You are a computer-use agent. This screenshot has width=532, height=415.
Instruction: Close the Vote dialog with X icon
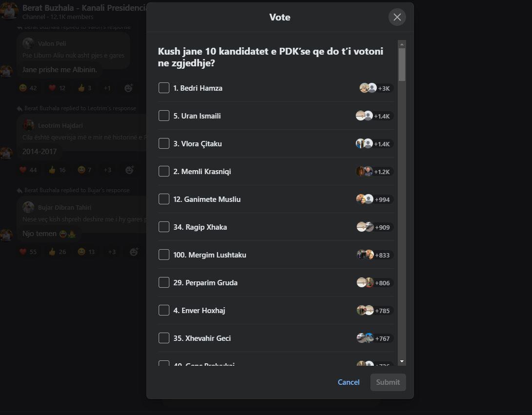[397, 17]
